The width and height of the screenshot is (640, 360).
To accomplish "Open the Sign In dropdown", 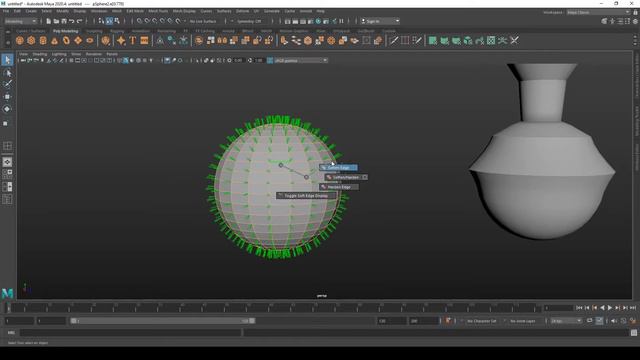I will [380, 21].
